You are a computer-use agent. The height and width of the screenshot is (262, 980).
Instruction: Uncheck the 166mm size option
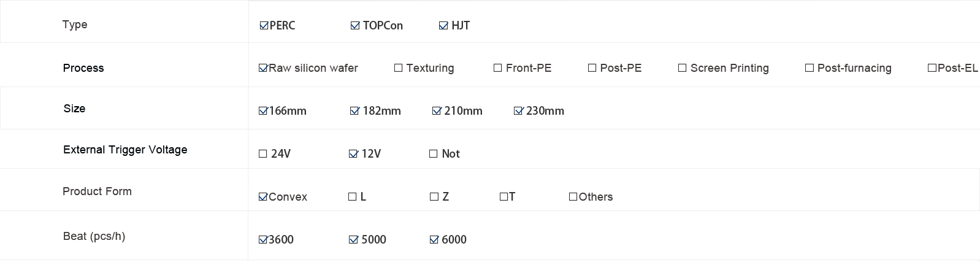pos(263,111)
